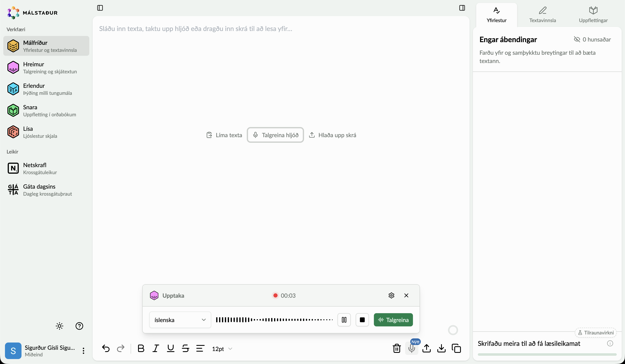
Task: Close the Upptaka recording panel
Action: [x=406, y=295]
